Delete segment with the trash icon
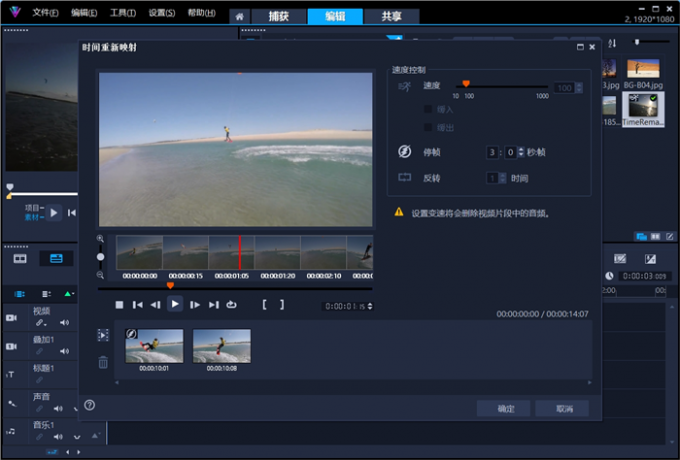 103,362
